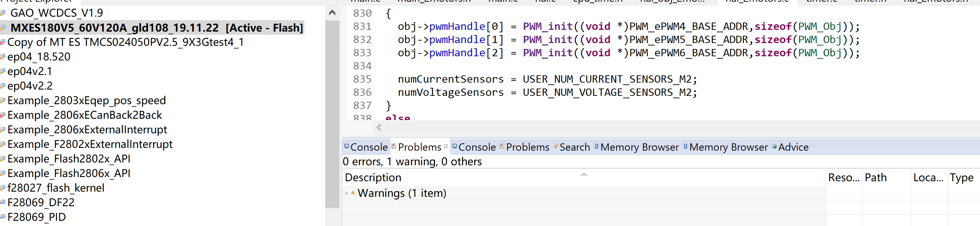Expand the Warnings (1 item) group
Screen dimensions: 980x226
coord(346,193)
